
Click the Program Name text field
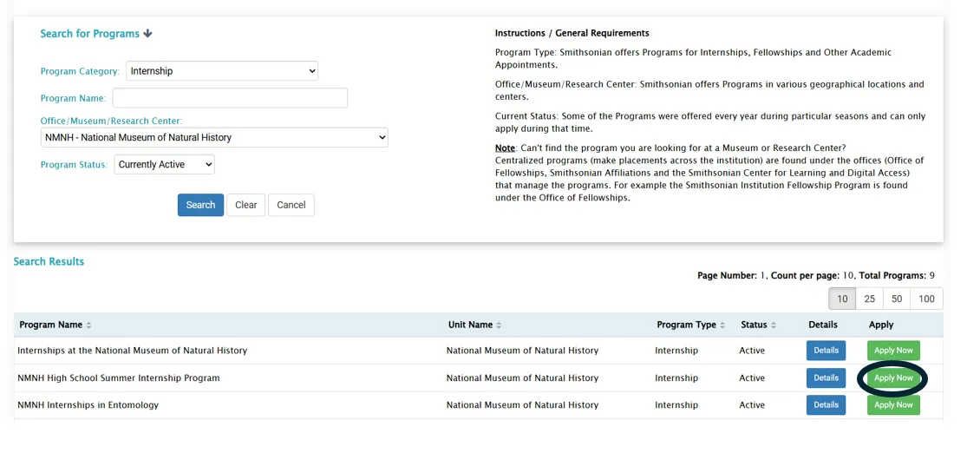pos(230,98)
